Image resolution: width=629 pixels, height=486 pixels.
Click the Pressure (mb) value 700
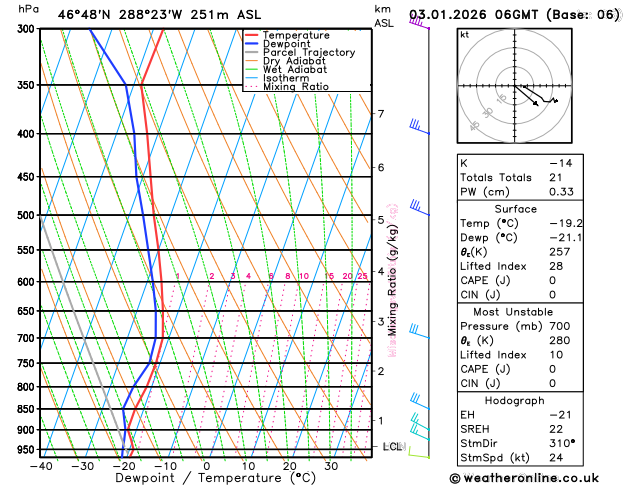click(560, 326)
